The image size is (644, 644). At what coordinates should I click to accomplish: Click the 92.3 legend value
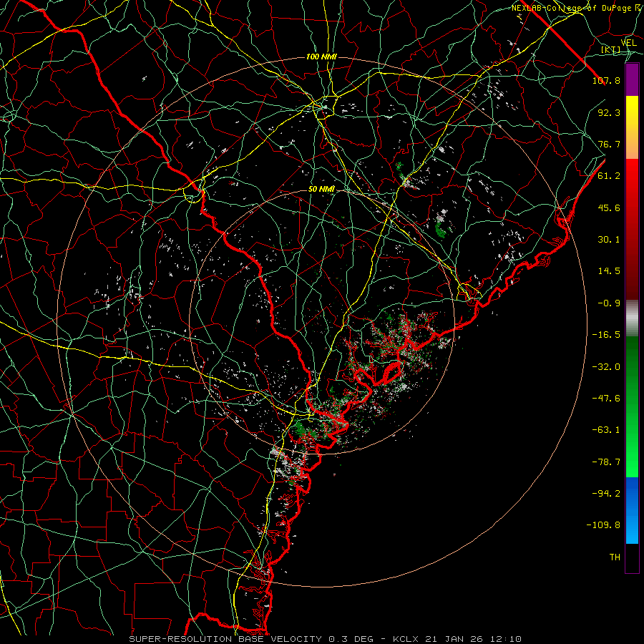[x=609, y=112]
